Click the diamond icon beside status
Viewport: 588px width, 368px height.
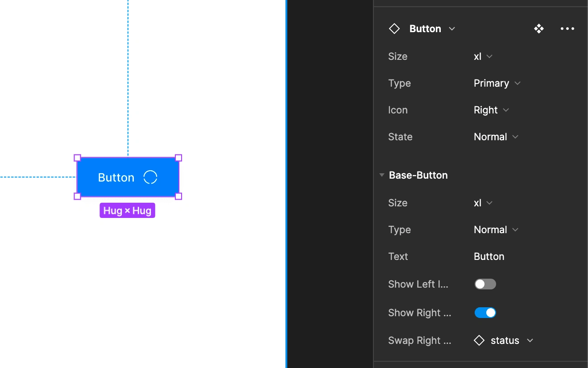[x=479, y=340]
